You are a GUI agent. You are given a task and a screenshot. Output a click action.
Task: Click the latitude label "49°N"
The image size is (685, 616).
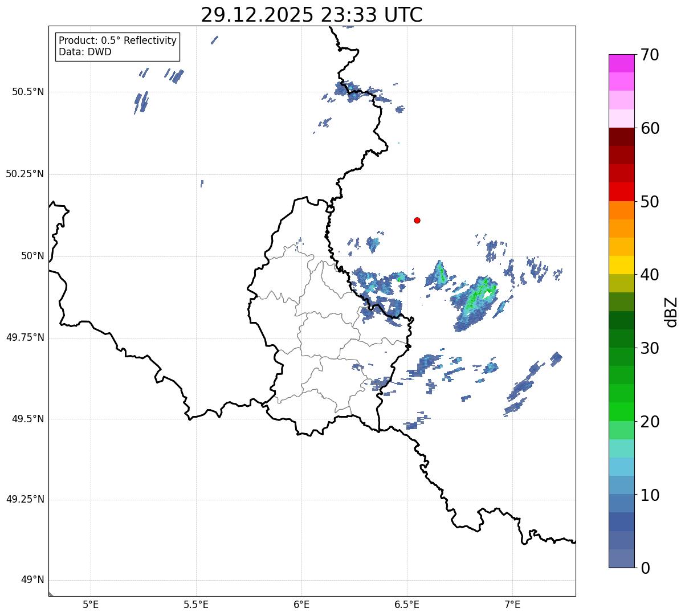(32, 580)
